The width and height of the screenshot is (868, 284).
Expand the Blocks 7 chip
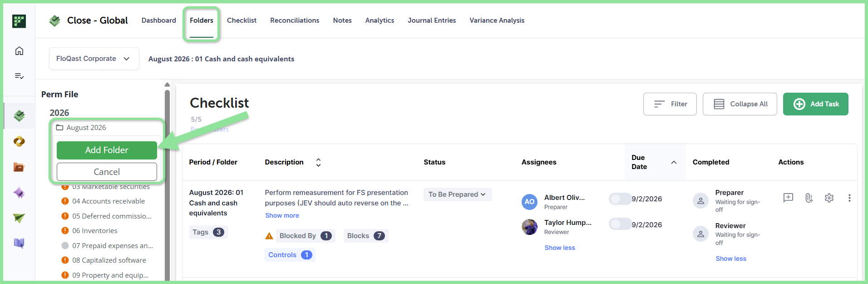(366, 236)
